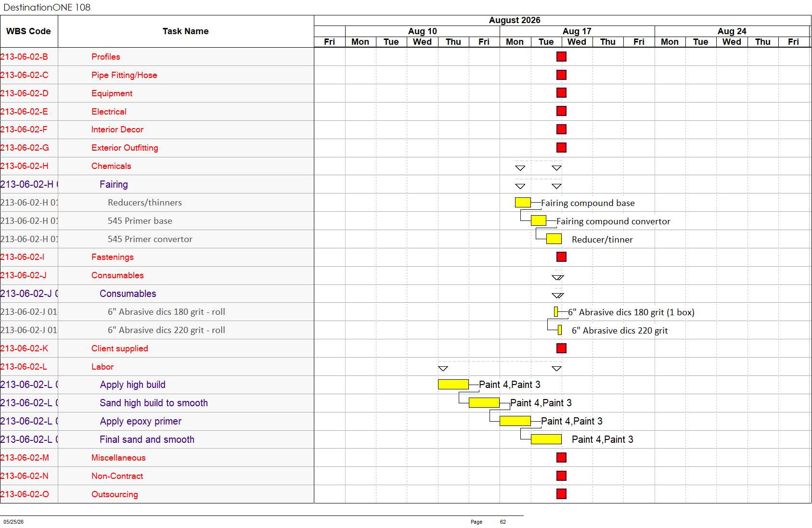Click the WBS Code column header
Screen dimensions: 812x528
pos(29,31)
